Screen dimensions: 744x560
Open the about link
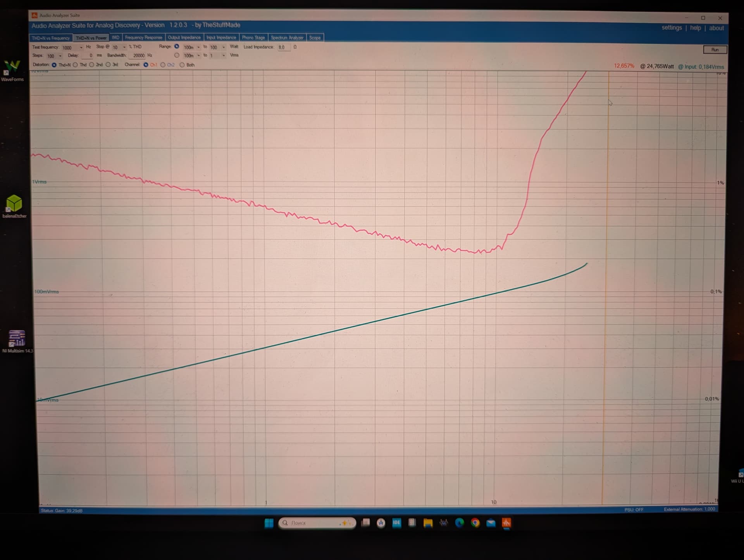(716, 28)
